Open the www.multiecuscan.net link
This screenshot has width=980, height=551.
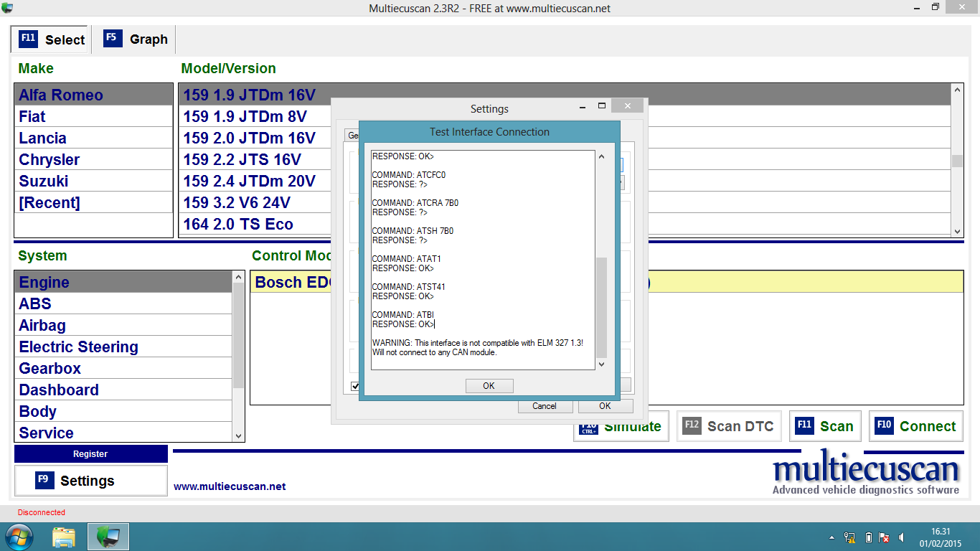pos(230,486)
